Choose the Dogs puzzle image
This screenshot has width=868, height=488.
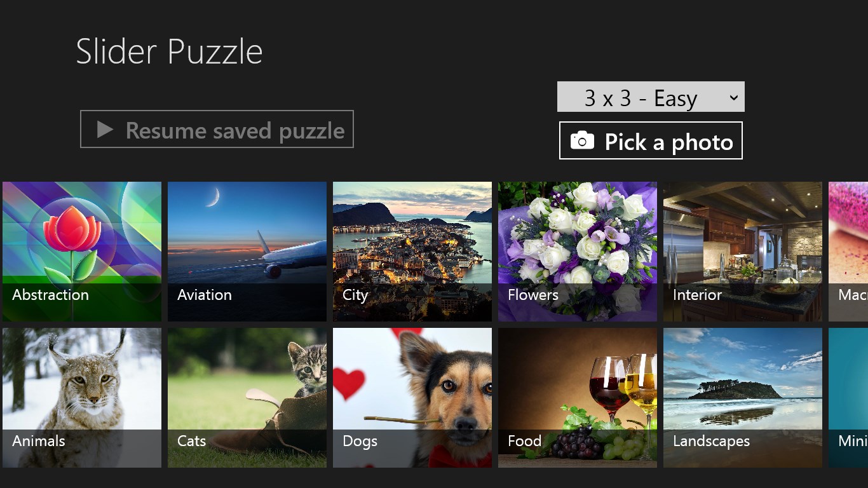click(412, 398)
